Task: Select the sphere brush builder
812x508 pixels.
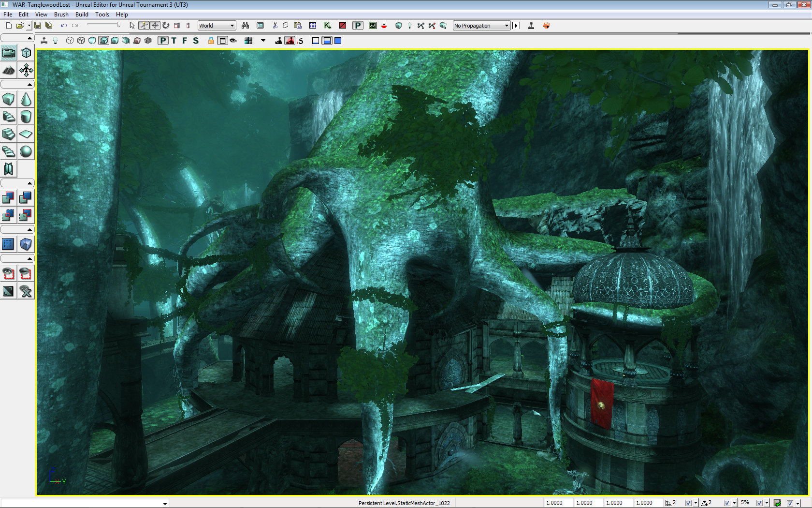Action: point(26,151)
